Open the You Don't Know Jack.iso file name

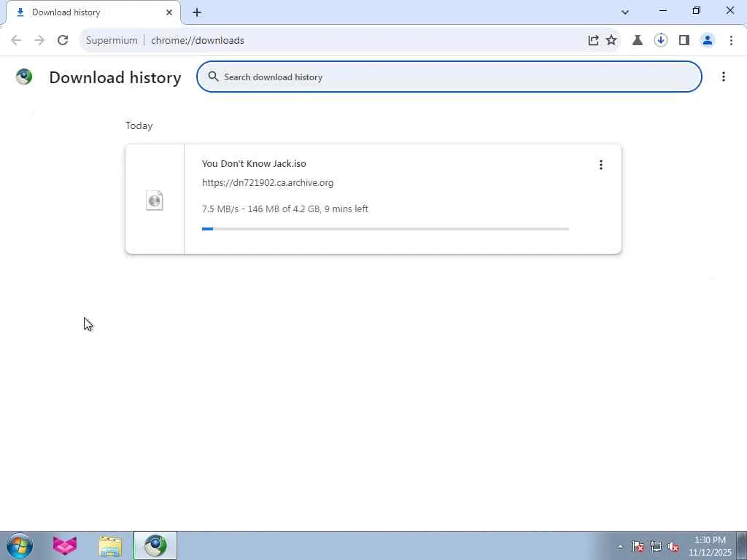pyautogui.click(x=254, y=163)
